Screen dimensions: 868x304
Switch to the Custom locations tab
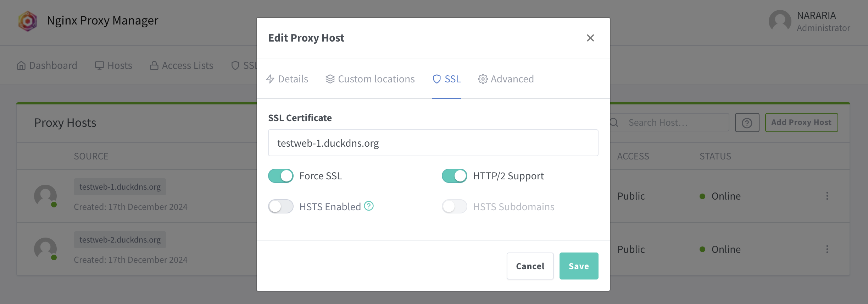point(370,79)
